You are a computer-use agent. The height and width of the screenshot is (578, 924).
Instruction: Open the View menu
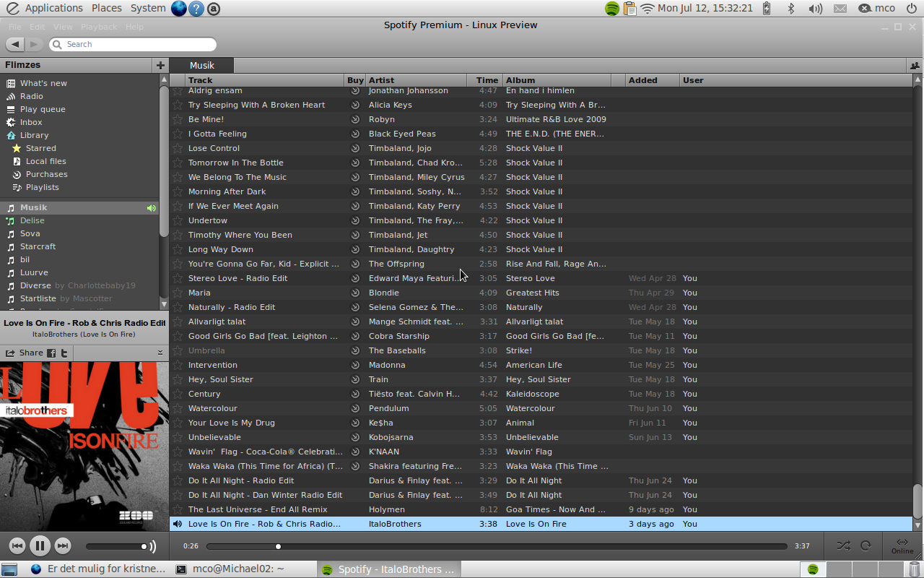pyautogui.click(x=63, y=27)
